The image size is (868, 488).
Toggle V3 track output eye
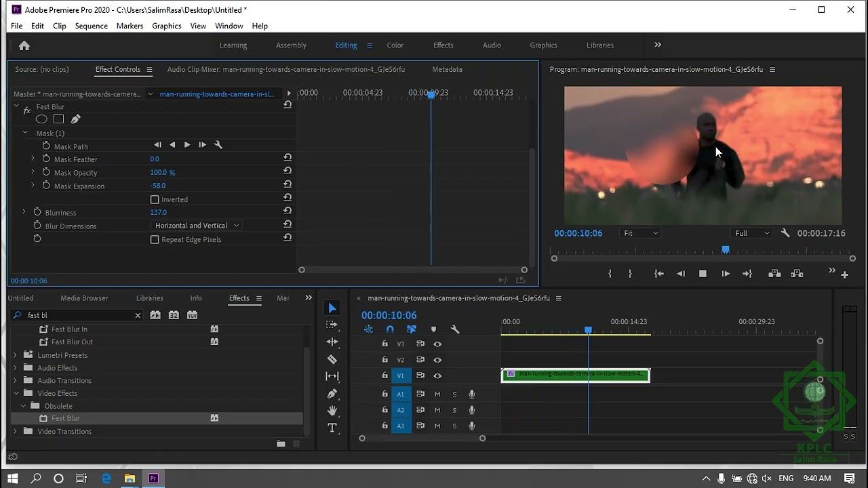[x=437, y=344]
